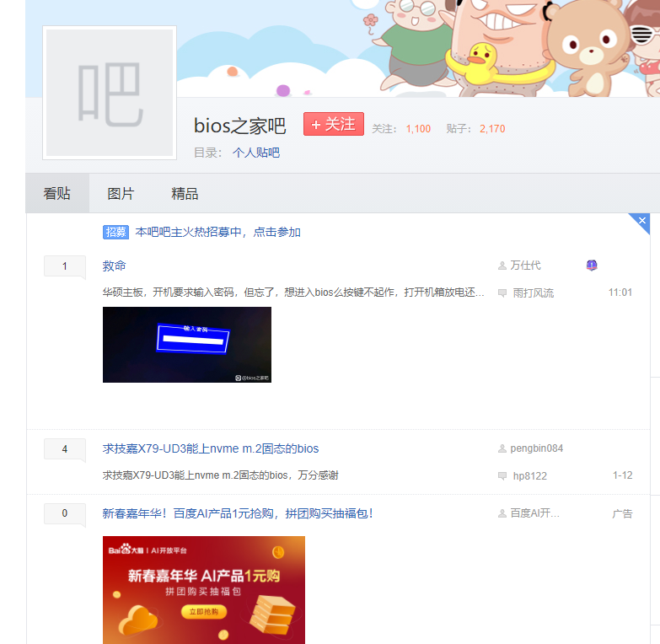Screen dimensions: 660x644
Task: Close the recruitment banner with corner X
Action: [x=642, y=221]
